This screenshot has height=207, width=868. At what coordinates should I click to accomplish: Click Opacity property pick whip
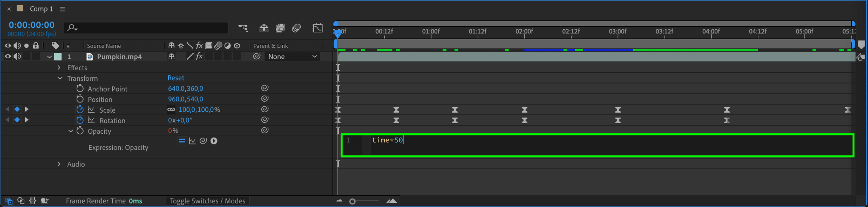tap(264, 130)
